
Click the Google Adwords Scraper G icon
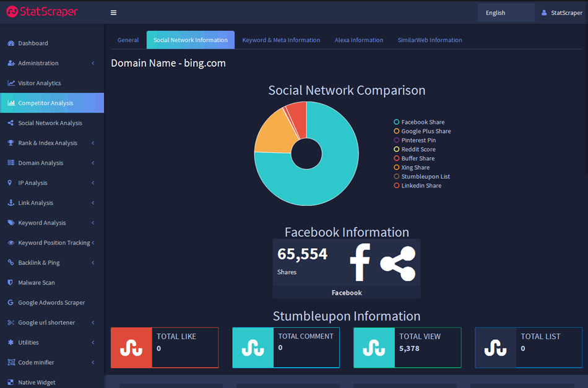coord(11,302)
